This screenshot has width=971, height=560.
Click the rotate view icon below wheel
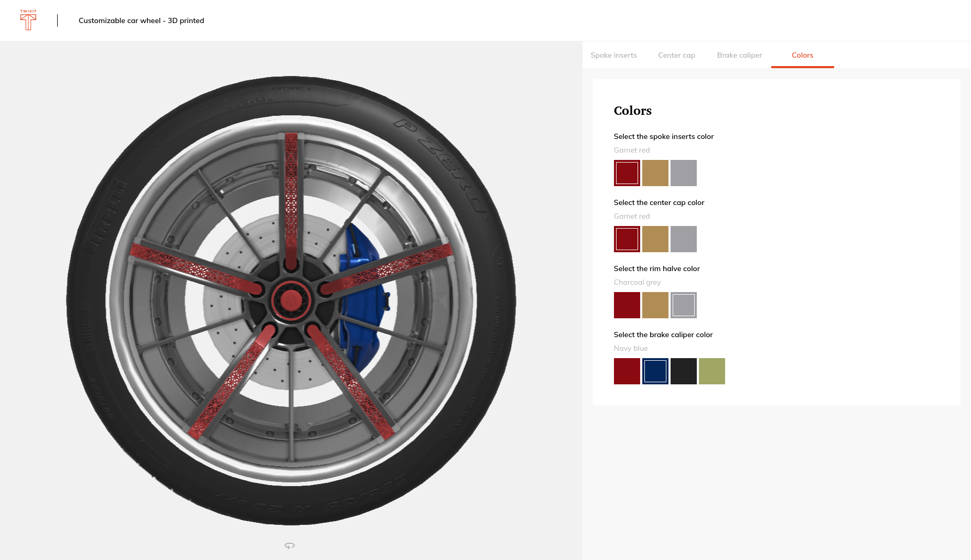289,546
